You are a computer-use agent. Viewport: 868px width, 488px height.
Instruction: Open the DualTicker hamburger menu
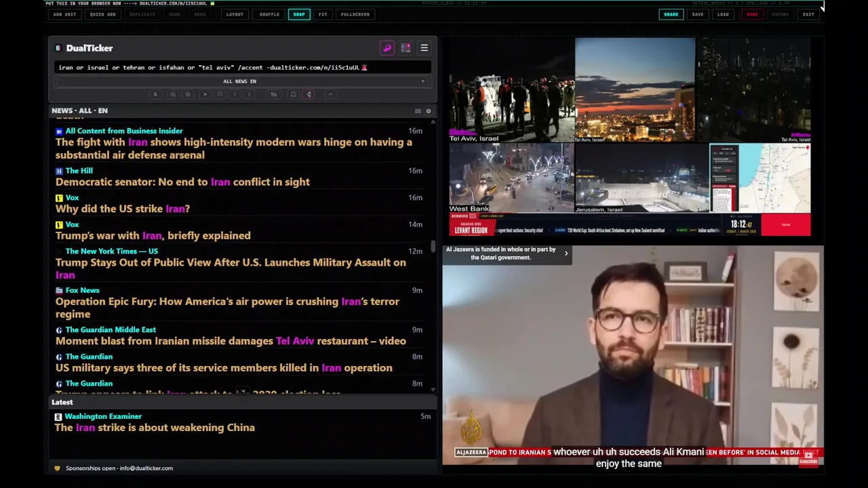click(424, 48)
